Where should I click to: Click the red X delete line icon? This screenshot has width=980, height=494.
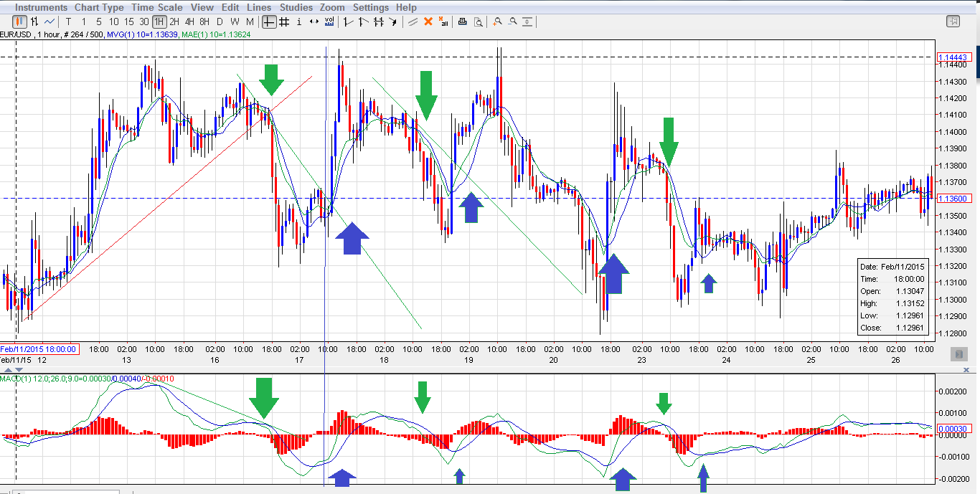(428, 22)
